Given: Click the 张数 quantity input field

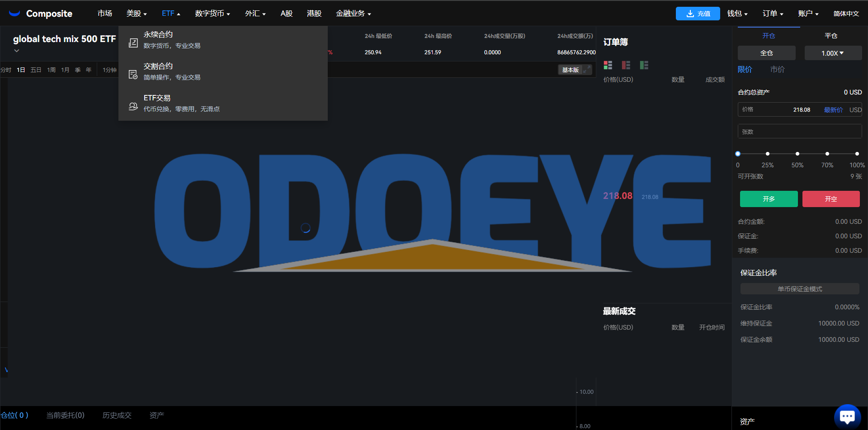Looking at the screenshot, I should pos(800,132).
